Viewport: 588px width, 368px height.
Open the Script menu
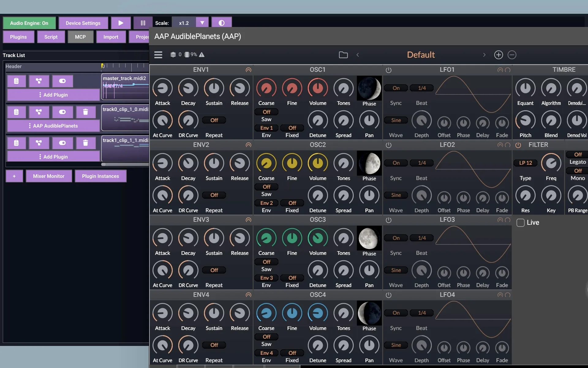point(51,37)
